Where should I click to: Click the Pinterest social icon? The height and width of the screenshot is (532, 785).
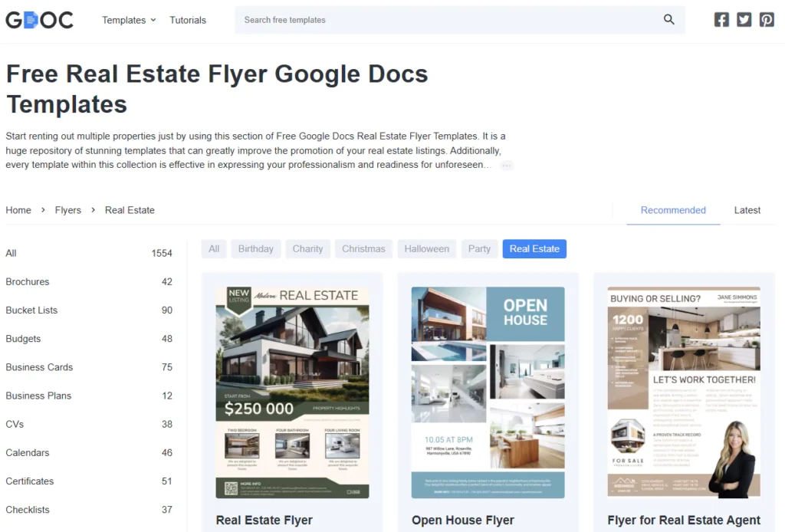(767, 19)
